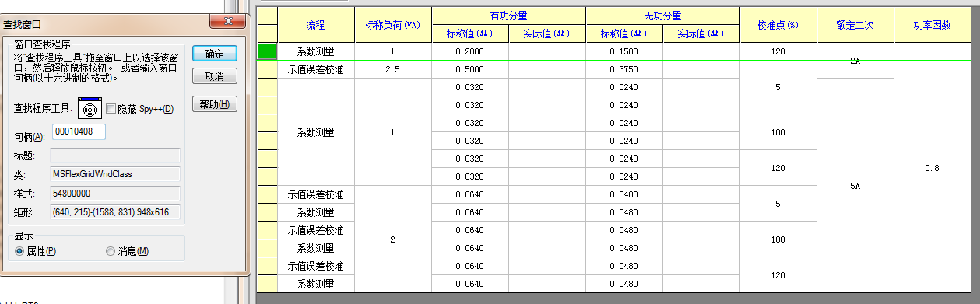The image size is (980, 304).
Task: Click the 标称负荷(VA) column header
Action: pyautogui.click(x=392, y=25)
